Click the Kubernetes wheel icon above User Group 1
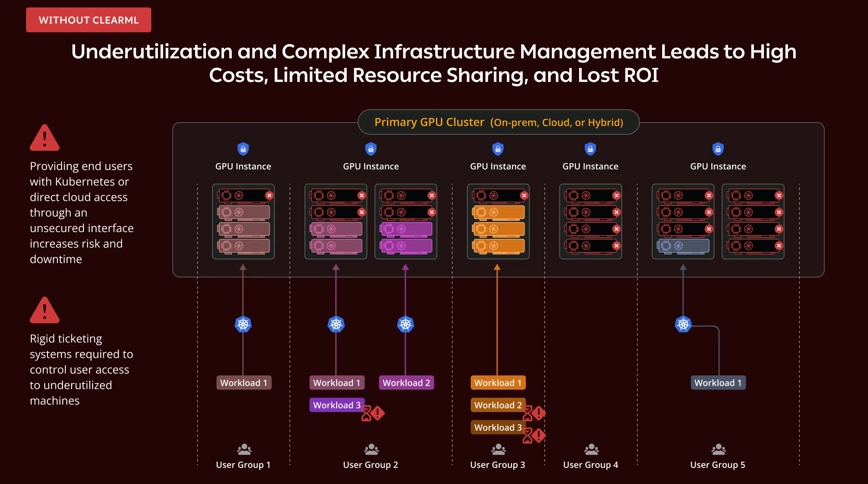Image resolution: width=868 pixels, height=484 pixels. pos(243,324)
